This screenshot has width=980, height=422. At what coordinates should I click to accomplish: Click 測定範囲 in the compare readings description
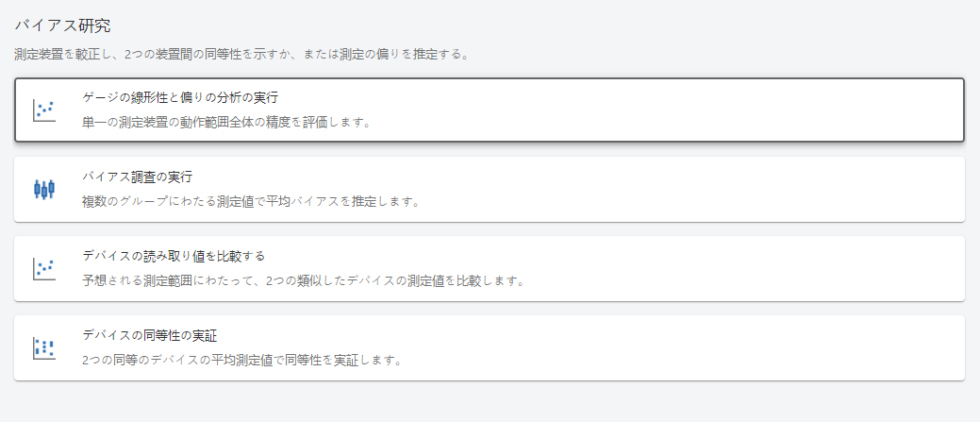[x=167, y=280]
